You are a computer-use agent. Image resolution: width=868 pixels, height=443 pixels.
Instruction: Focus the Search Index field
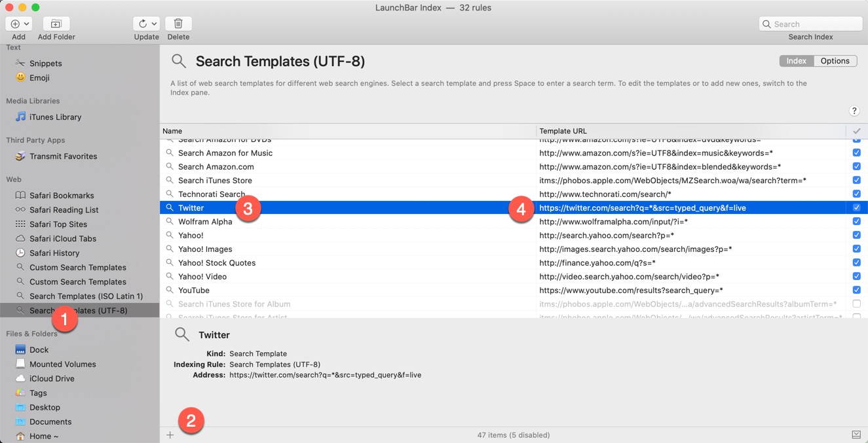[x=810, y=24]
